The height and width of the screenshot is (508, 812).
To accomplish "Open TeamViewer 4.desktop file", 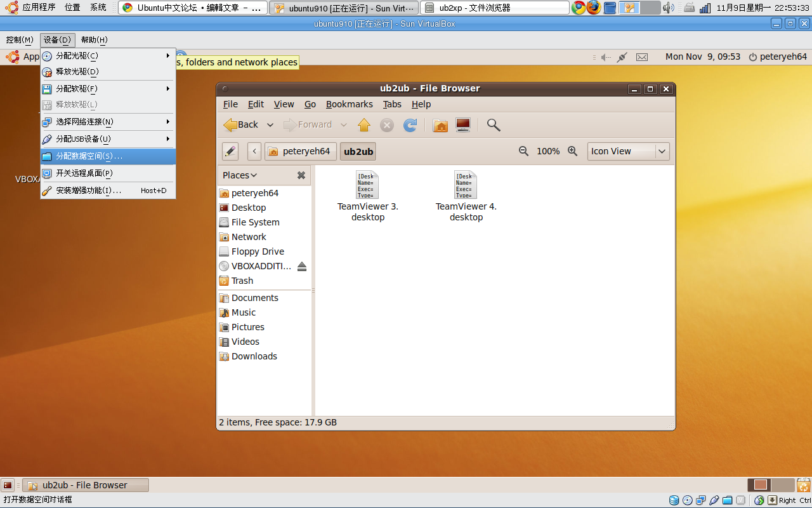I will click(x=466, y=196).
